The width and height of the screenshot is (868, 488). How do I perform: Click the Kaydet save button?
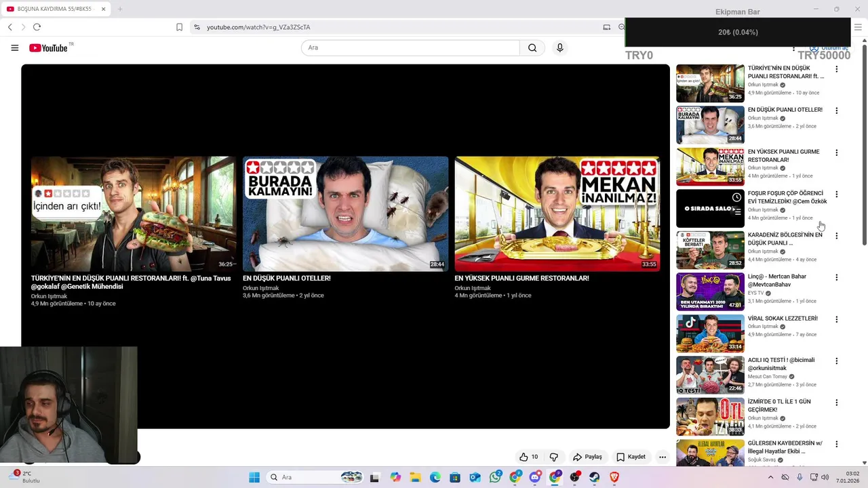click(631, 457)
